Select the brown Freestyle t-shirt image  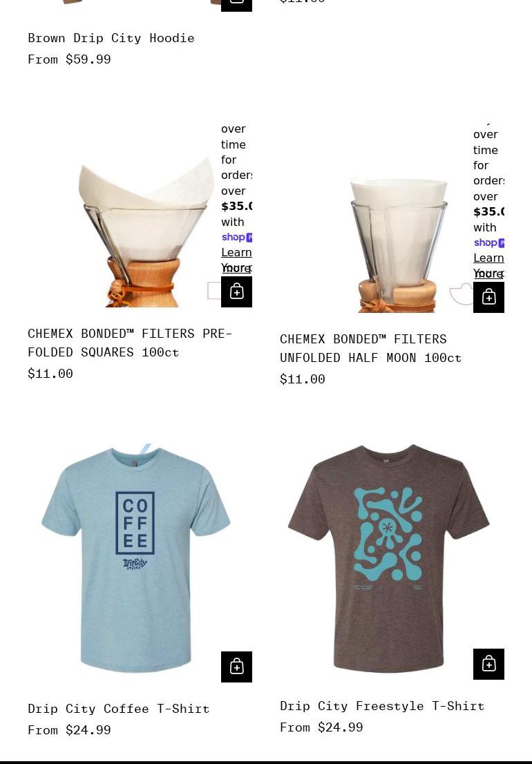pyautogui.click(x=389, y=558)
